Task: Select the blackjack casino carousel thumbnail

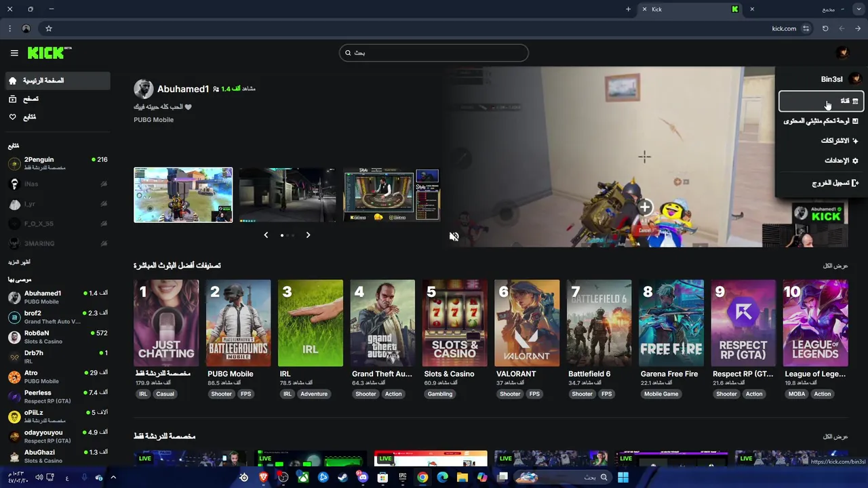Action: click(x=392, y=195)
